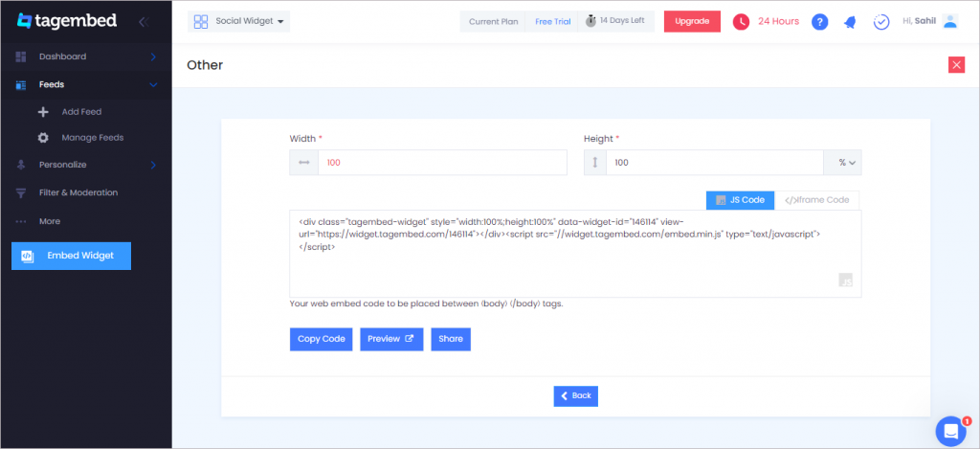The image size is (980, 449).
Task: Click the Feeds sidebar icon
Action: (x=21, y=84)
